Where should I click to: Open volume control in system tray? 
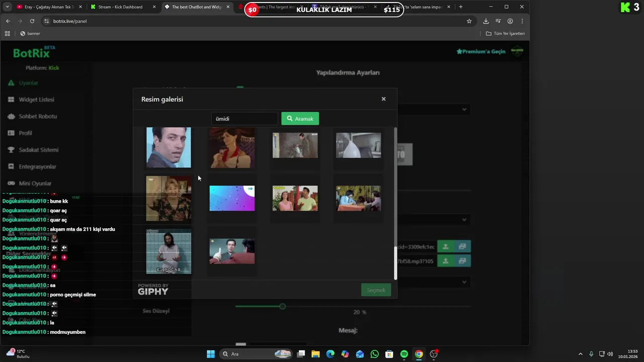pos(610,354)
